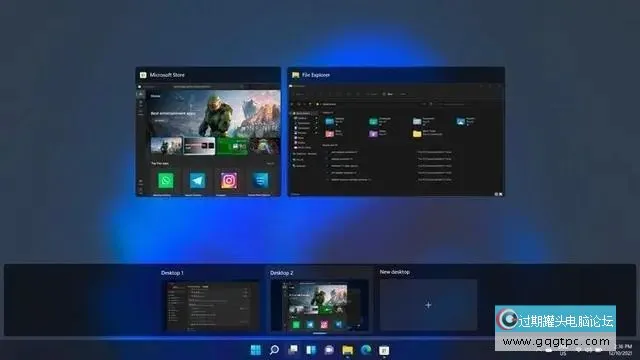
Task: Click the Microsoft Store window title icon
Action: click(x=143, y=75)
